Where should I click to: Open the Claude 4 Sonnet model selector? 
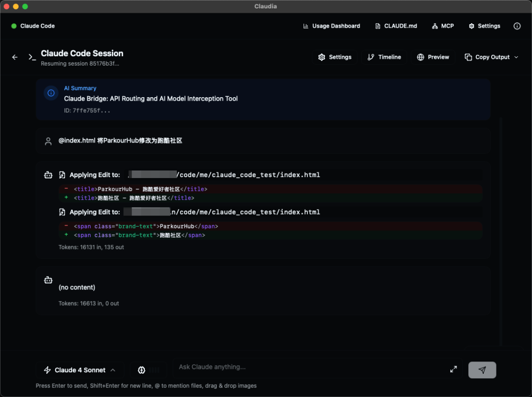(80, 370)
